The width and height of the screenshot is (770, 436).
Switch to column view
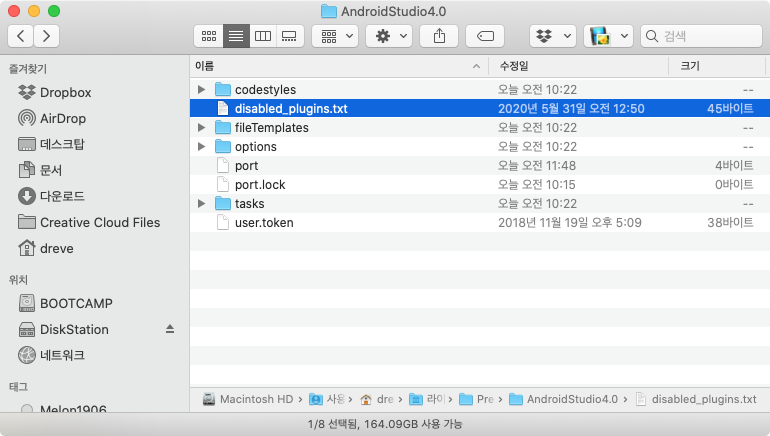263,36
